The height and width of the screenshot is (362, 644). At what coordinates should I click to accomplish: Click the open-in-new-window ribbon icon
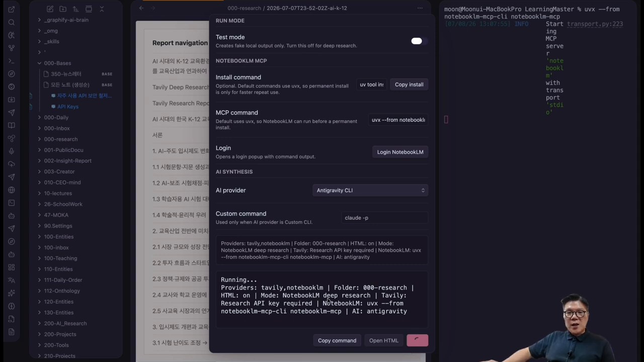12,10
